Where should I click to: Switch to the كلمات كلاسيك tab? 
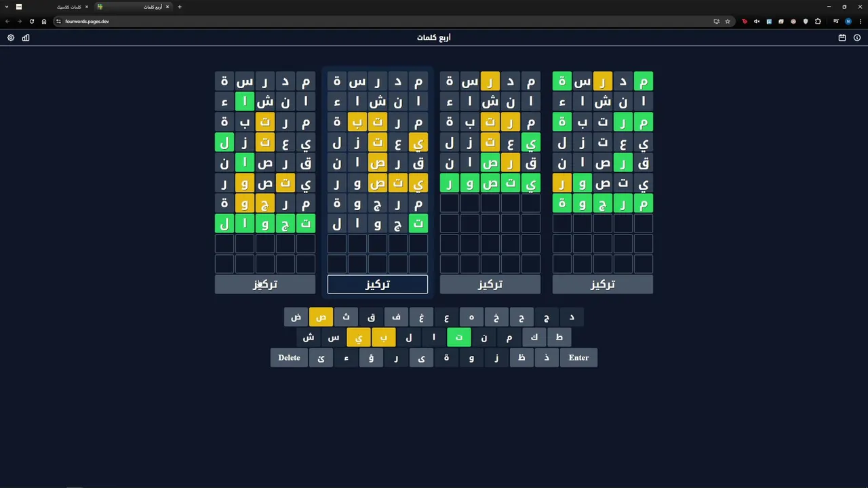pos(53,7)
